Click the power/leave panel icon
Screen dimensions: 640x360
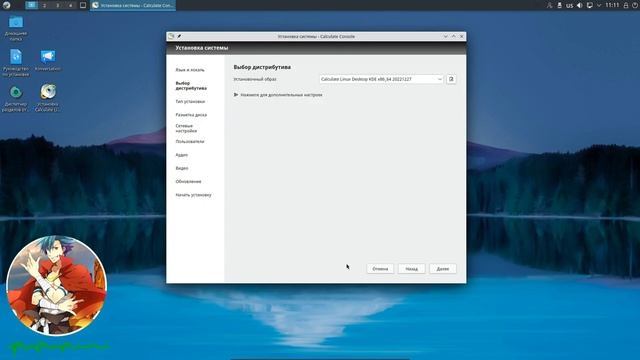635,5
